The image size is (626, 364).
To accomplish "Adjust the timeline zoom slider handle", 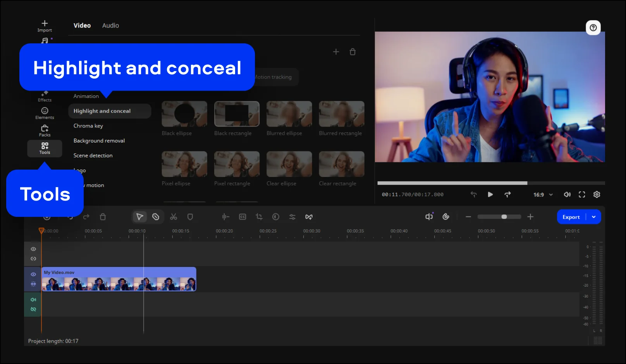I will pos(504,217).
